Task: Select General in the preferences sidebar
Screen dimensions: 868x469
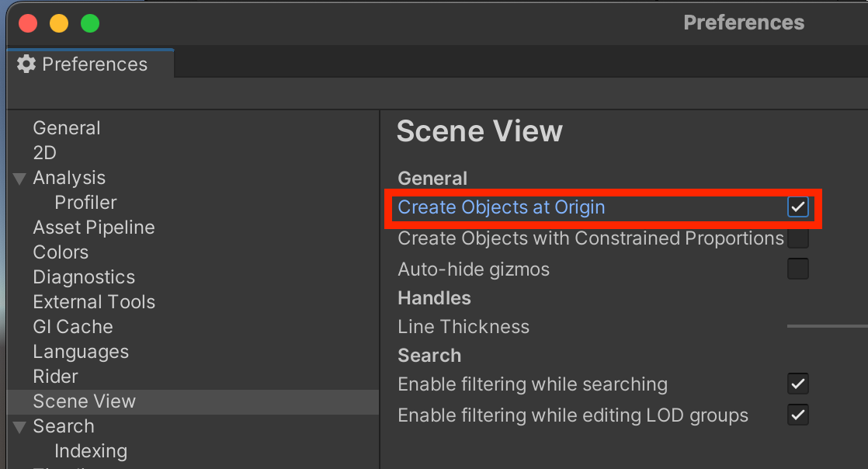Action: coord(66,127)
